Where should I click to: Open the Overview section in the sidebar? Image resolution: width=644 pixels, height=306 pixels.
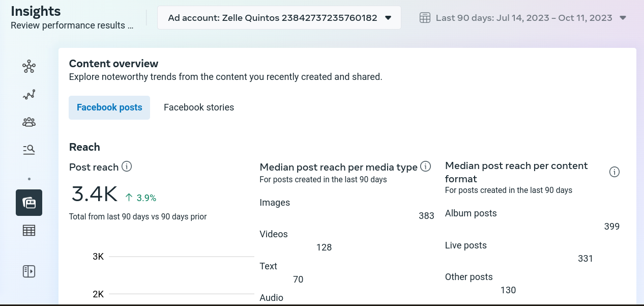pyautogui.click(x=29, y=67)
